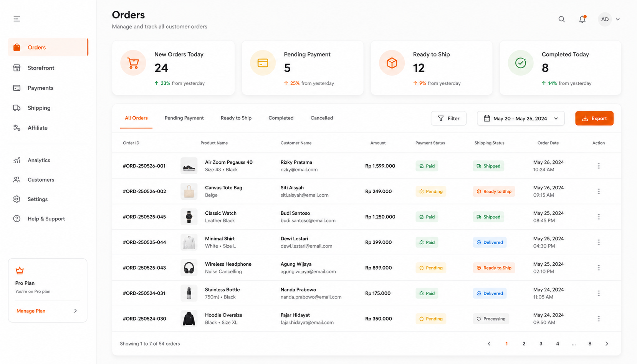This screenshot has height=364, width=637.
Task: Click the Export button
Action: click(594, 118)
